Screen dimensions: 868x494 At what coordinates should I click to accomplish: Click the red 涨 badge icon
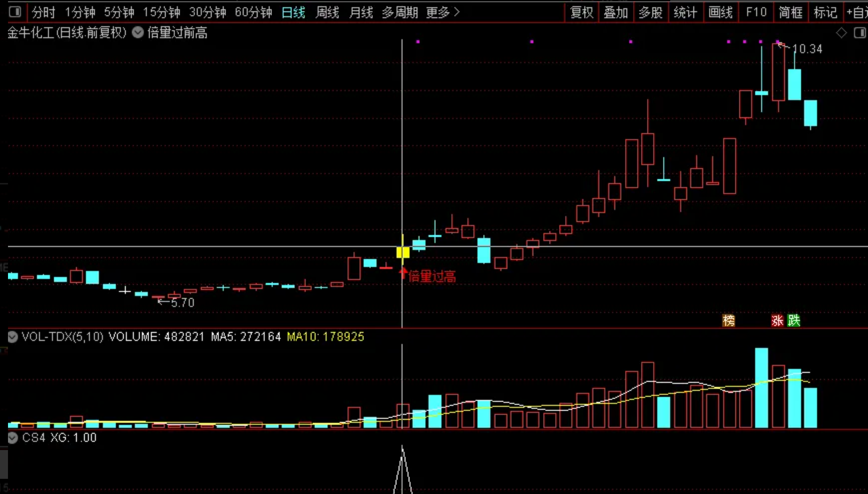[x=777, y=321]
